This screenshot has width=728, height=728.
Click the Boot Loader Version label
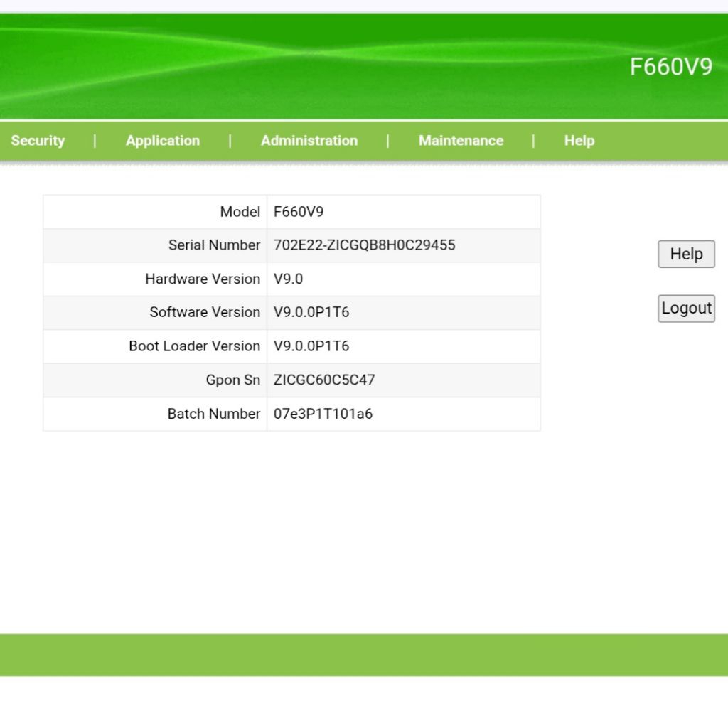[194, 346]
